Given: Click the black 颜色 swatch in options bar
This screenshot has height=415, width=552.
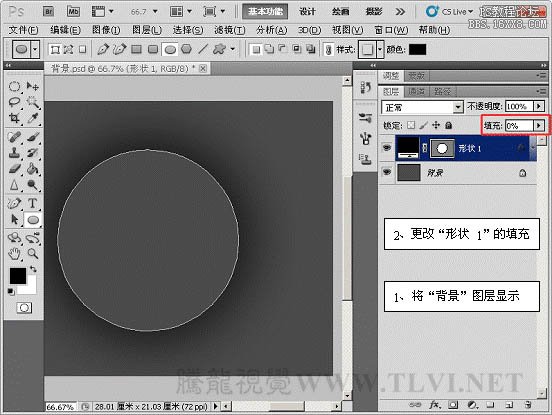Looking at the screenshot, I should 417,50.
